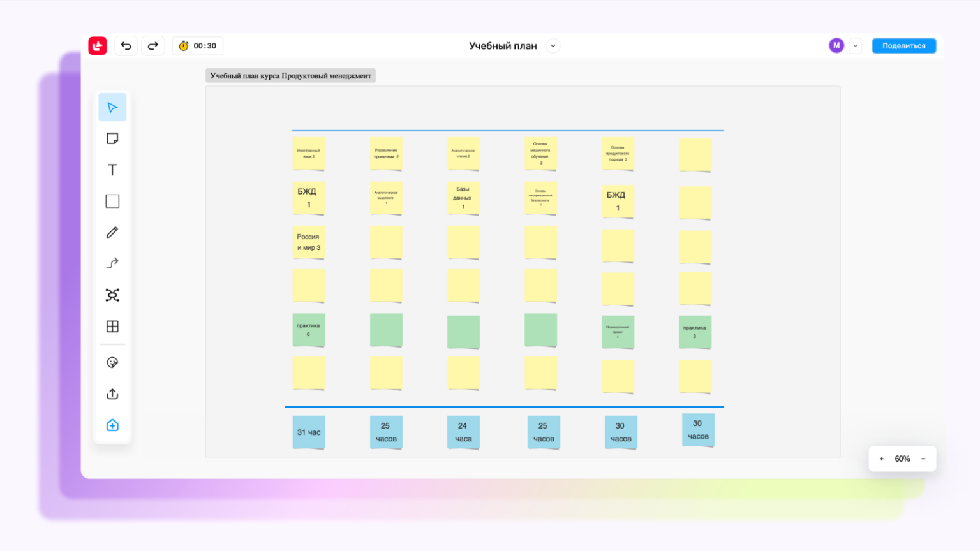This screenshot has width=980, height=551.
Task: Click the upload file icon
Action: pos(112,394)
